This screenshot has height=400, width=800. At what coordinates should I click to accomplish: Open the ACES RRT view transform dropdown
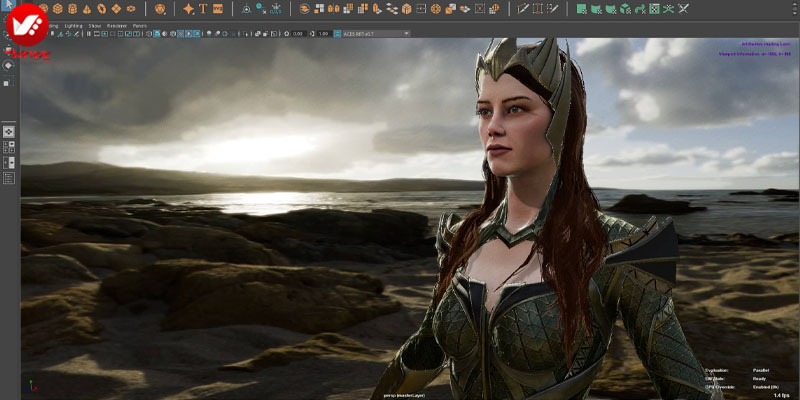click(377, 33)
